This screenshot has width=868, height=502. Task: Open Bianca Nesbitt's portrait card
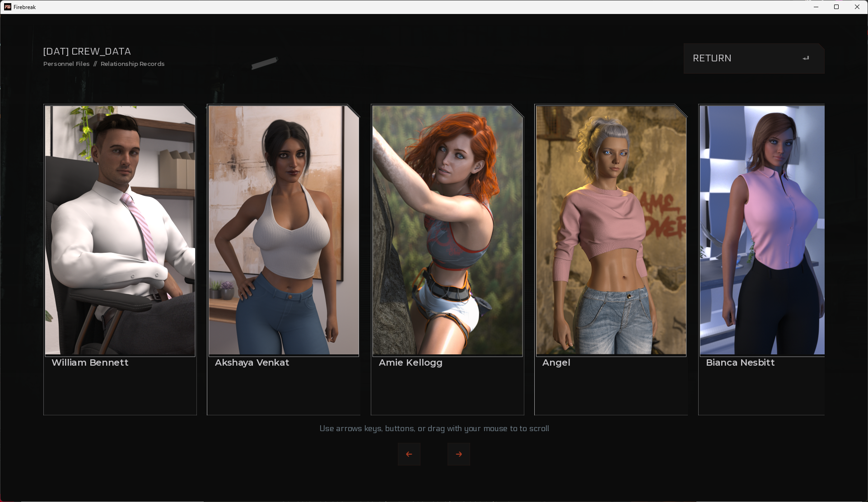[x=761, y=260]
